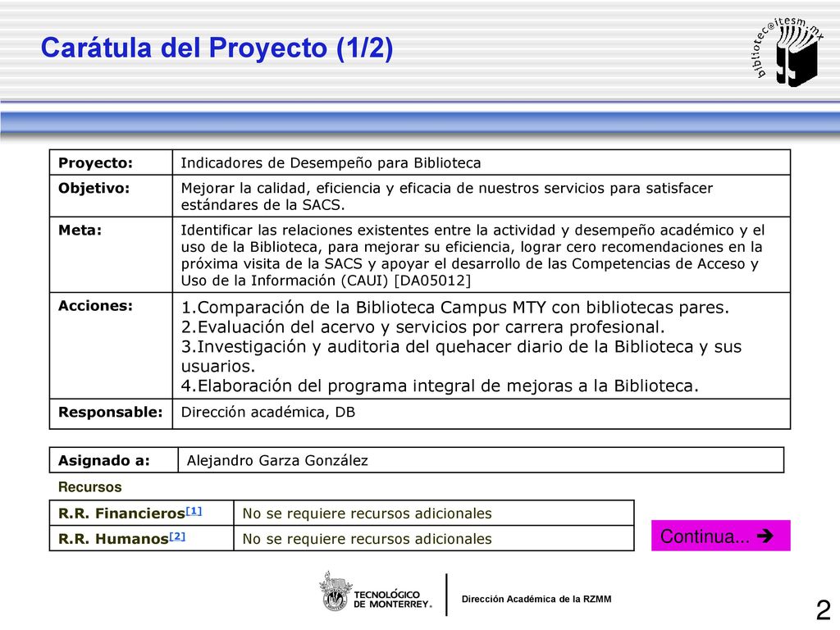Click action 2 Evaluación del acervo y servicios
840x630 pixels.
tap(422, 326)
